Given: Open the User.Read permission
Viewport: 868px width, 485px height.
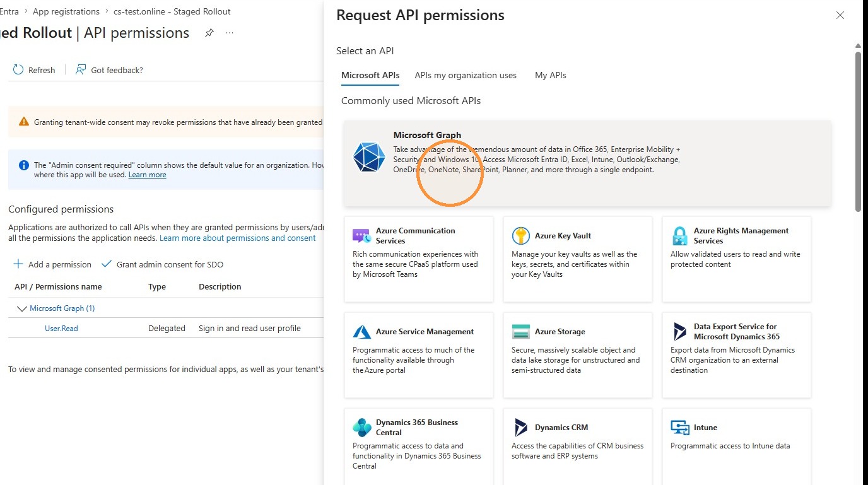Looking at the screenshot, I should point(61,328).
